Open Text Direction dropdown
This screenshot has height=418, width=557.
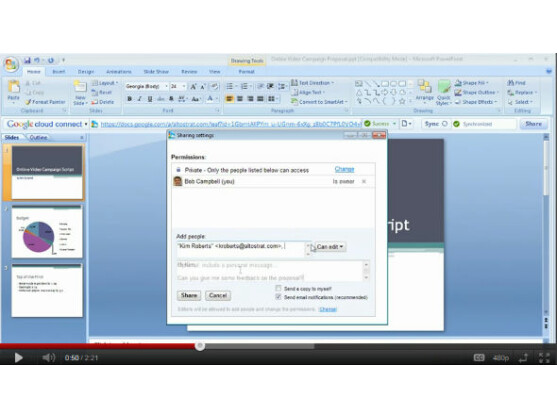[313, 83]
